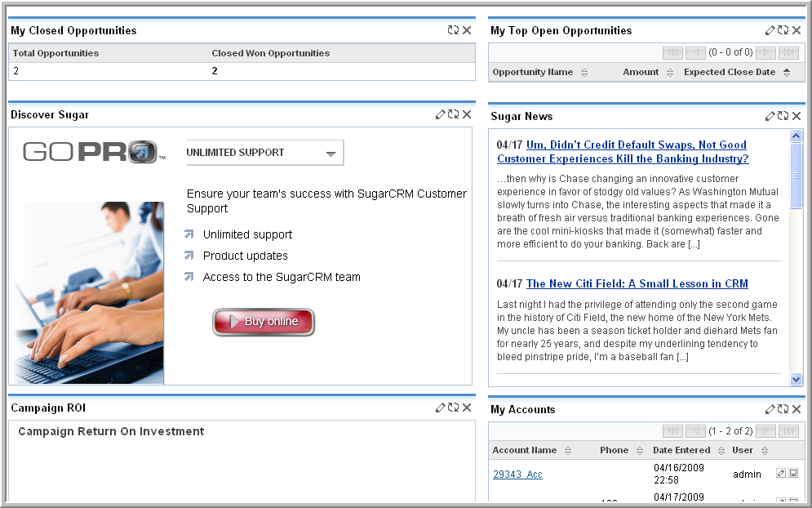812x508 pixels.
Task: Open the UNLIMITED SUPPORT dropdown
Action: pos(264,153)
